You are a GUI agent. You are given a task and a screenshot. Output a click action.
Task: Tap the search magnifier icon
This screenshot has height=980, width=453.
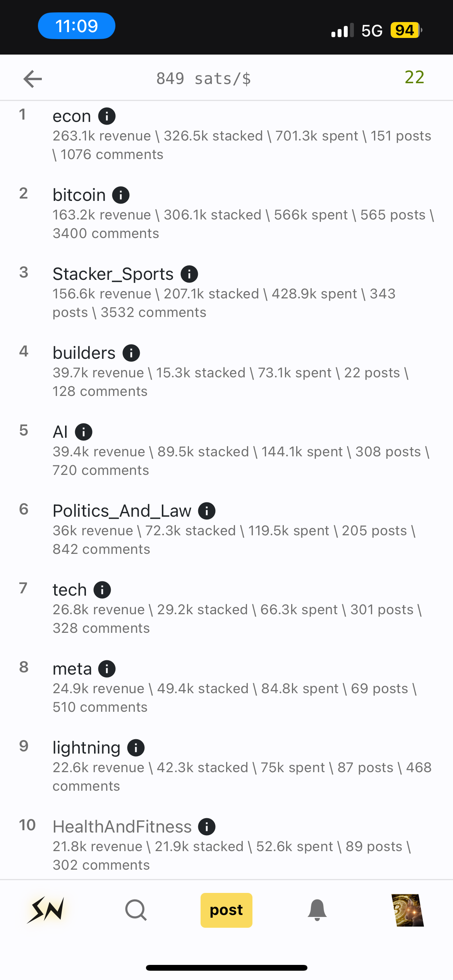point(136,910)
